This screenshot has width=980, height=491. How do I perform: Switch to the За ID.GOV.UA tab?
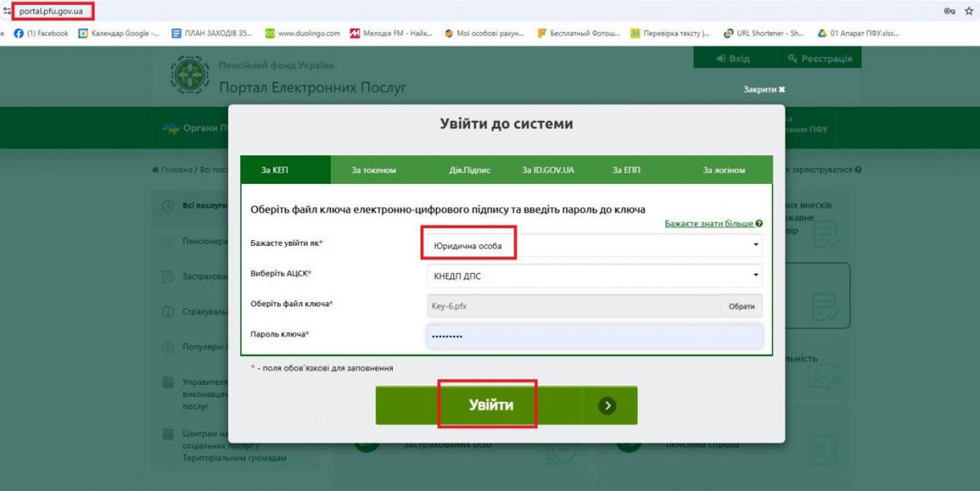pyautogui.click(x=548, y=170)
